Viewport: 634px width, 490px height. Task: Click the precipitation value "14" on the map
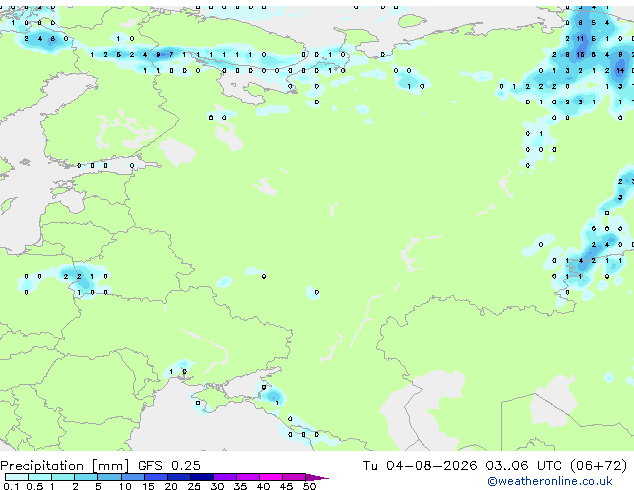620,70
